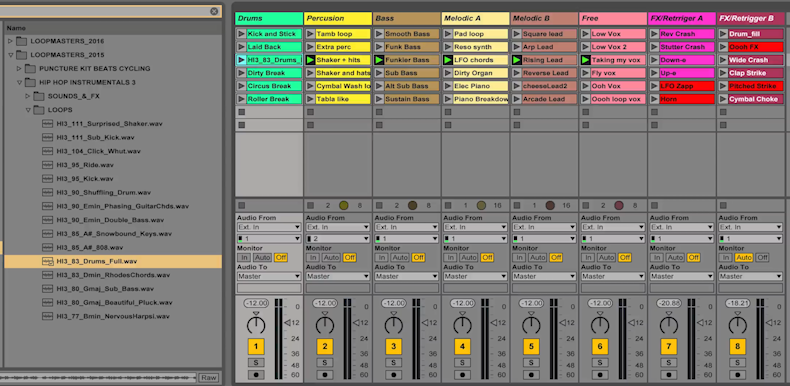
Task: Expand the PUNCTURE KIT BEATS CYCLING folder
Action: [x=19, y=69]
